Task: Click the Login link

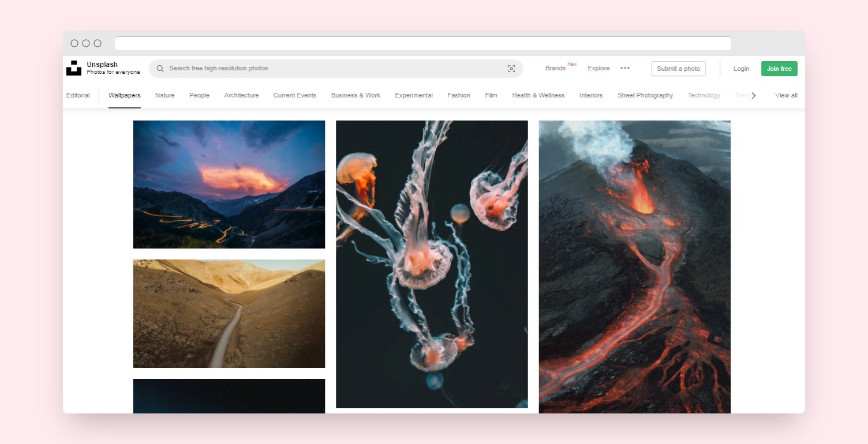Action: [x=741, y=69]
